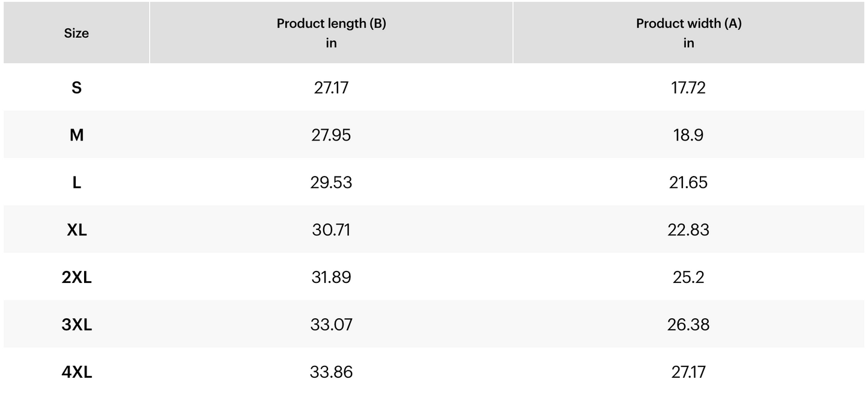
Task: Click the 25.2 width cell
Action: (x=688, y=277)
